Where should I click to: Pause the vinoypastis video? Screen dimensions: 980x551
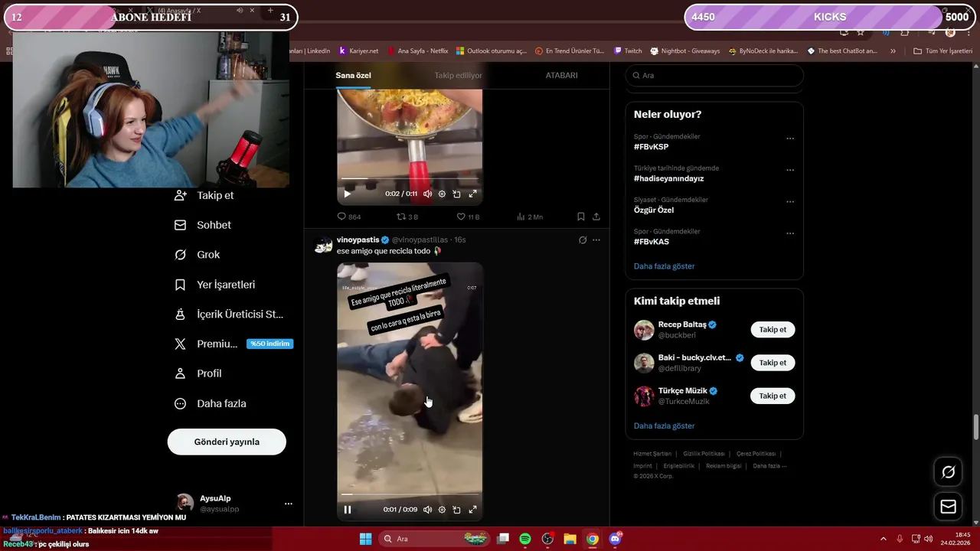click(x=348, y=510)
